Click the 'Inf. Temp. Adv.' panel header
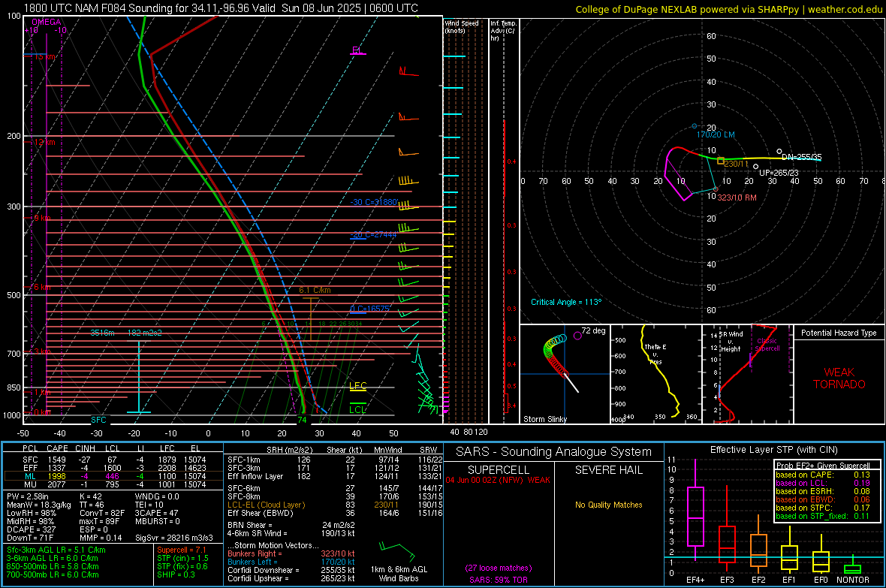Image resolution: width=886 pixels, height=588 pixels. 503,31
